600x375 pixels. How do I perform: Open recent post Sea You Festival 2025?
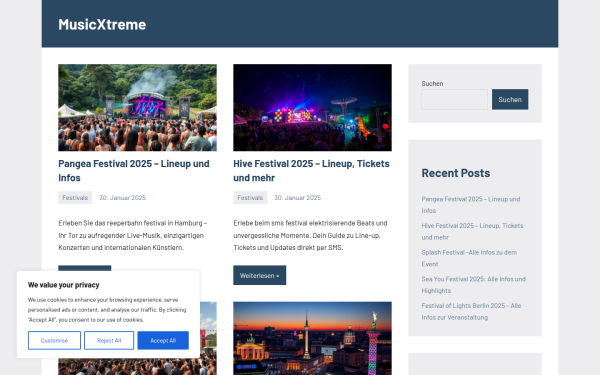pos(473,285)
